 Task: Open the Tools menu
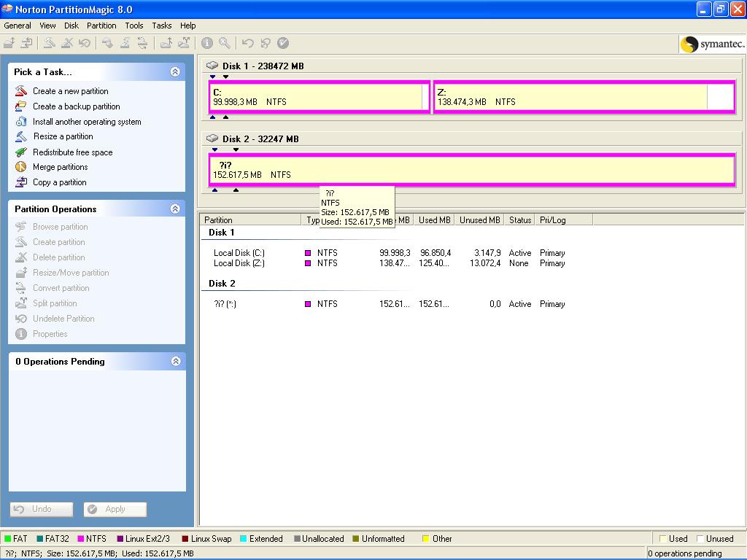(134, 26)
